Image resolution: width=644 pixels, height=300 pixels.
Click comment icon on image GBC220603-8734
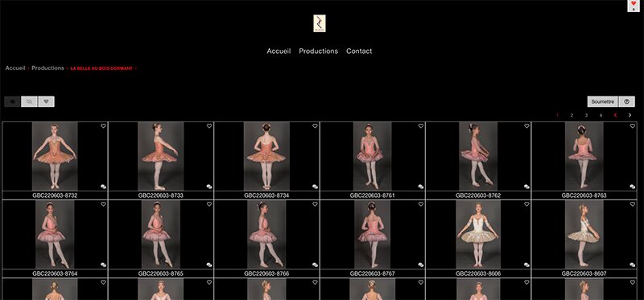click(315, 187)
